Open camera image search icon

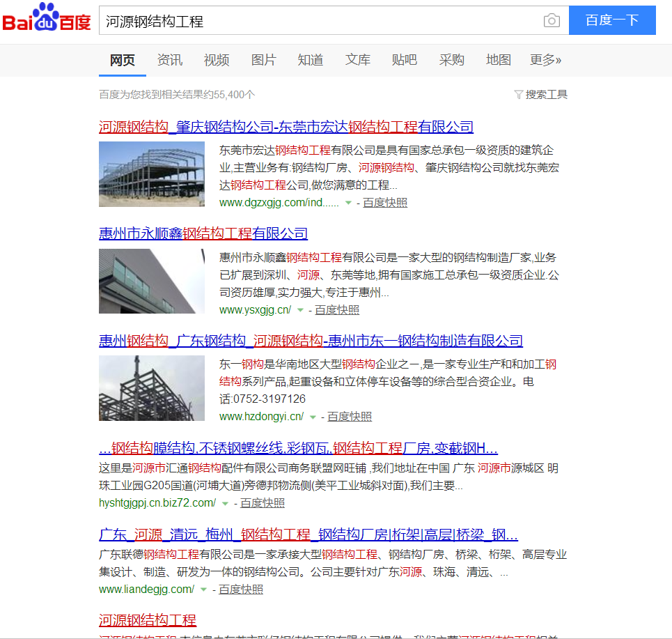[x=552, y=20]
